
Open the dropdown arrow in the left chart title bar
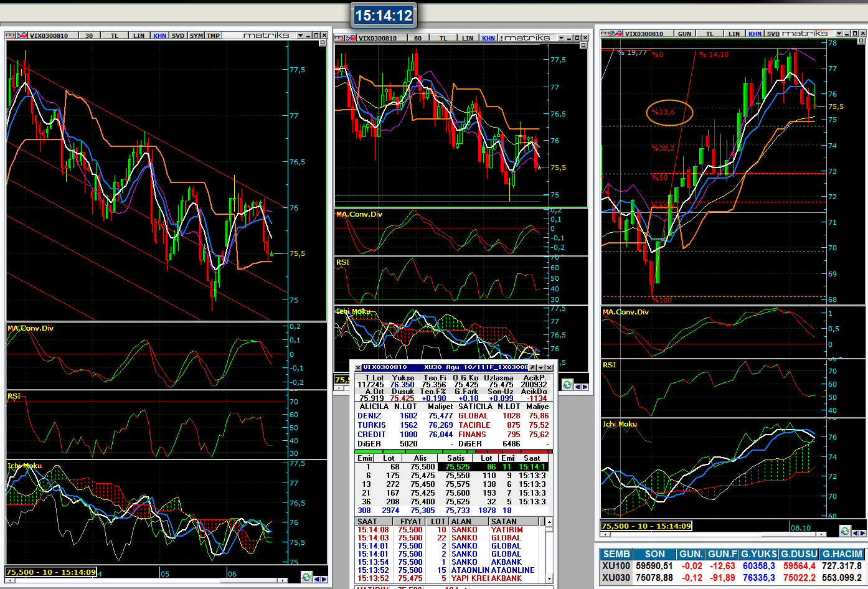click(301, 35)
